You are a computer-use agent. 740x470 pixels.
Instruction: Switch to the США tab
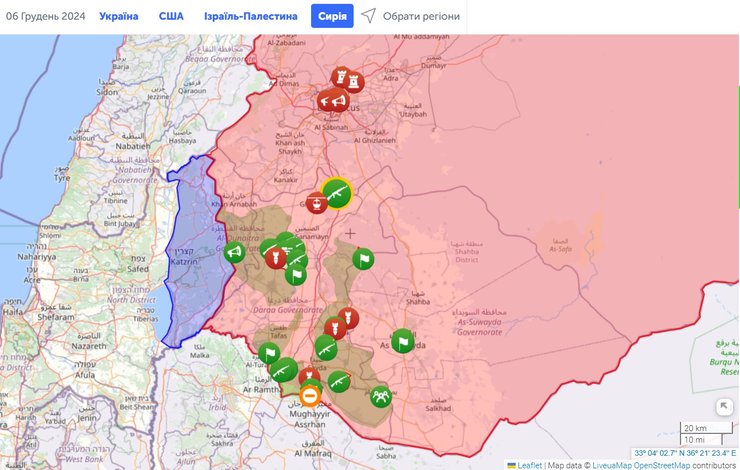click(x=171, y=16)
